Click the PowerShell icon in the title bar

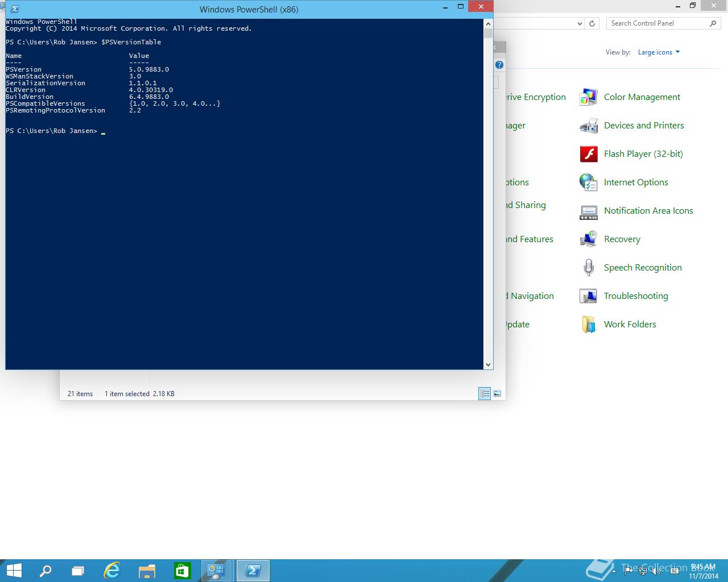[15, 9]
